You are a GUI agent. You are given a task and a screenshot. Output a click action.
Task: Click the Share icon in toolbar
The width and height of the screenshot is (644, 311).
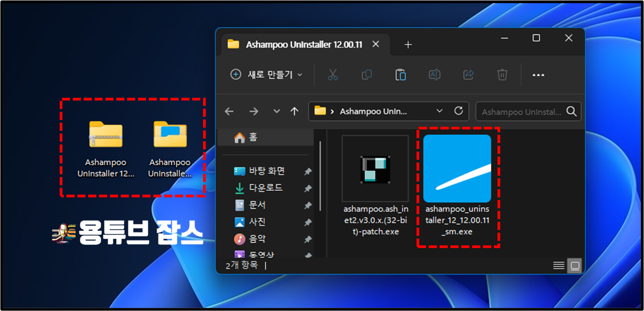[x=469, y=75]
